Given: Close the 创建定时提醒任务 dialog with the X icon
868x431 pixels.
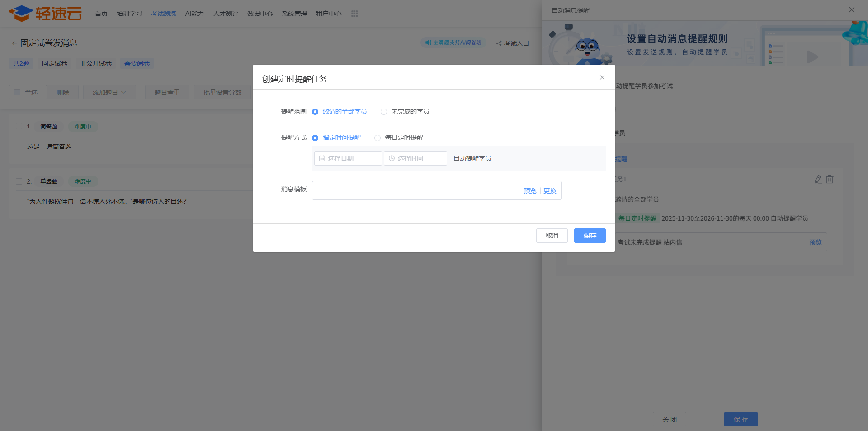Looking at the screenshot, I should (x=602, y=77).
